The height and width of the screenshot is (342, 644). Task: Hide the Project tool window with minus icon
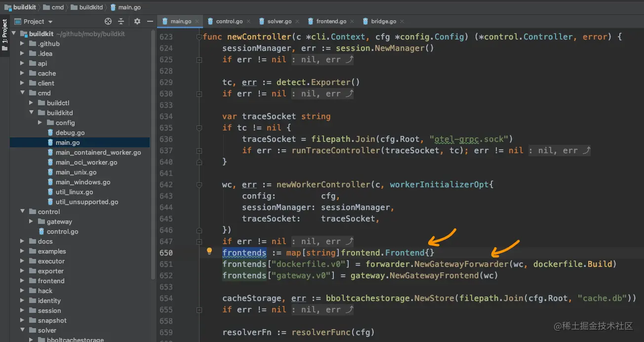click(150, 21)
